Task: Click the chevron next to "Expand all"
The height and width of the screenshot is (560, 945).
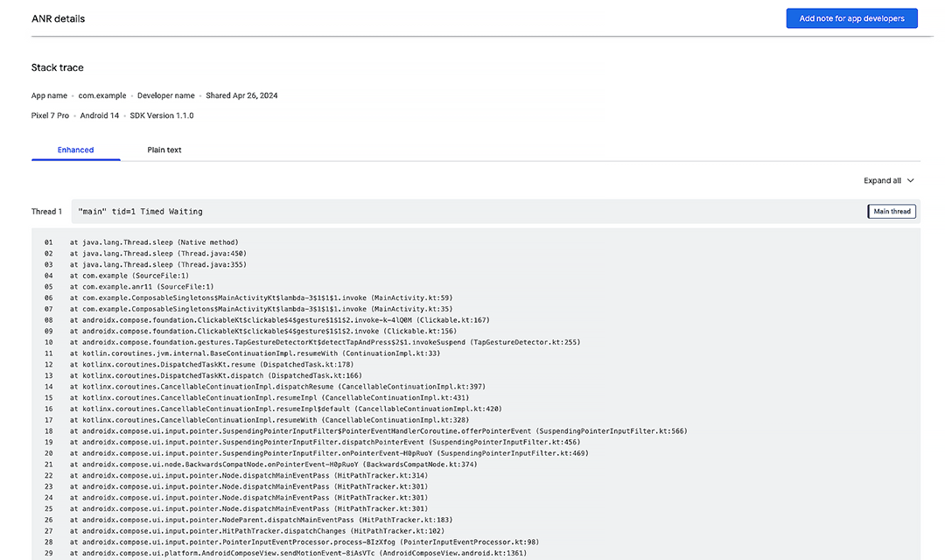Action: pyautogui.click(x=910, y=180)
